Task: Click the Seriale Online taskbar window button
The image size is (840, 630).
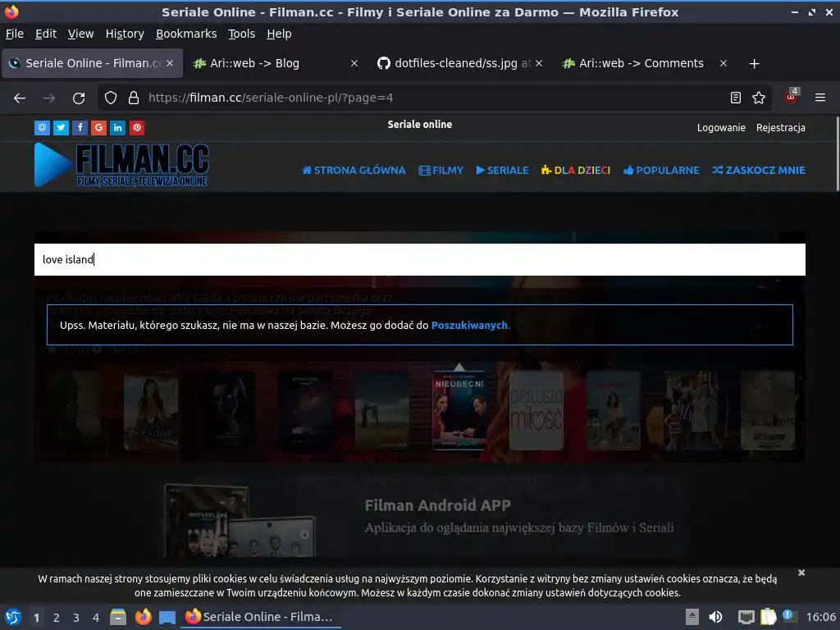Action: [260, 617]
